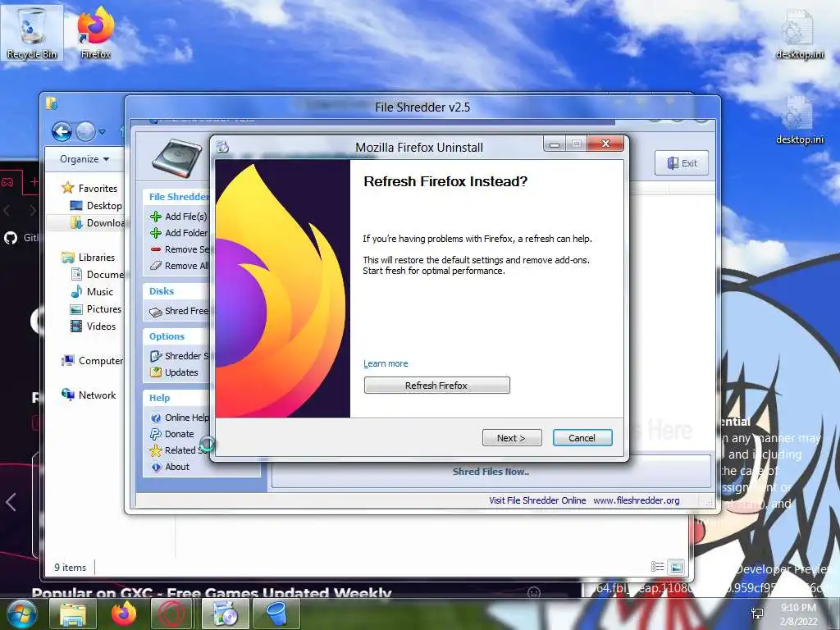Screen dimensions: 840x630
Task: Open Online Help in File Shredder
Action: [179, 418]
